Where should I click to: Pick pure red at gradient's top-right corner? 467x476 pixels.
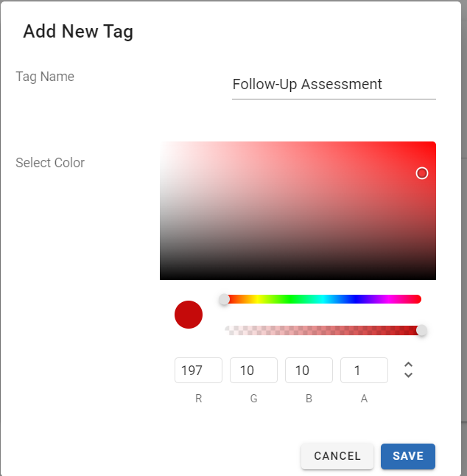(434, 143)
